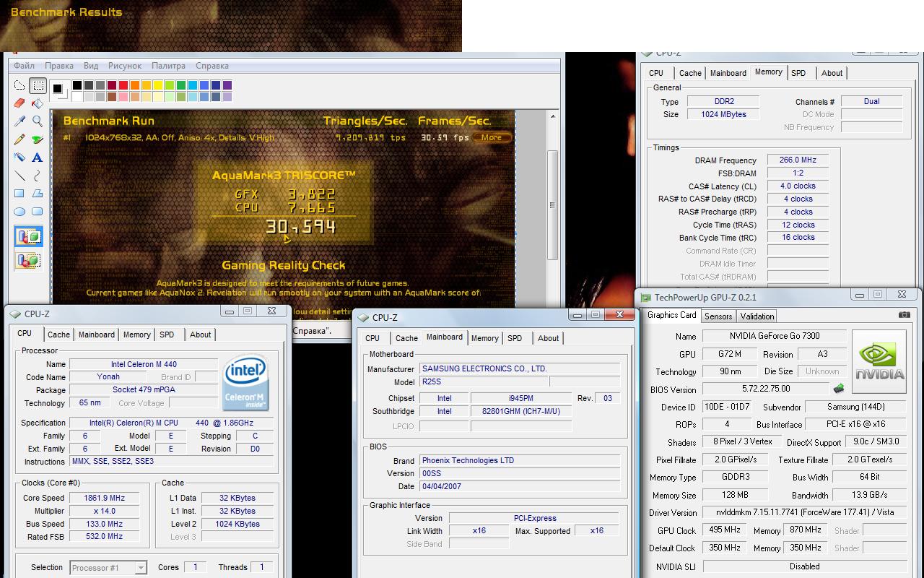The height and width of the screenshot is (578, 924).
Task: Pick the Rectangle shape tool
Action: point(19,194)
